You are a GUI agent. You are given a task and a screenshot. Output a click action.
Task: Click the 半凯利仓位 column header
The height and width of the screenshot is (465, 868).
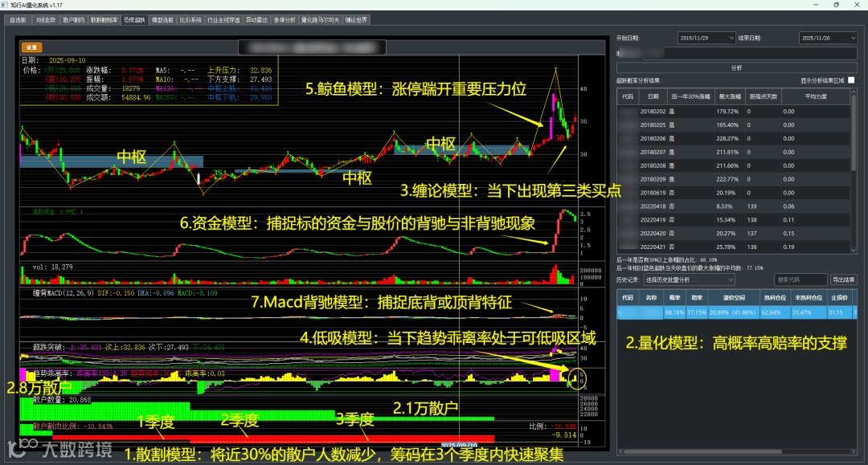click(809, 297)
